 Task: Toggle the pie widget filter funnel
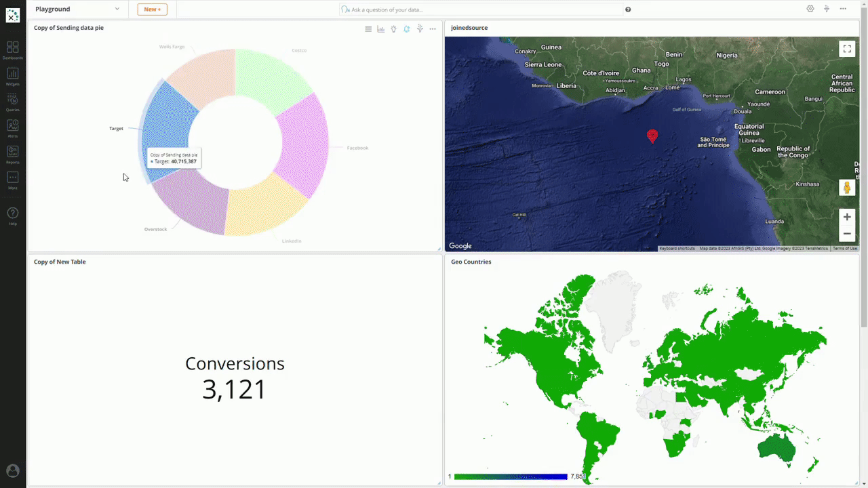(420, 29)
